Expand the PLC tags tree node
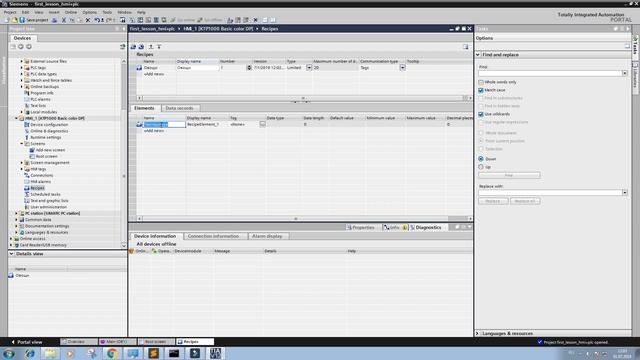 click(22, 68)
